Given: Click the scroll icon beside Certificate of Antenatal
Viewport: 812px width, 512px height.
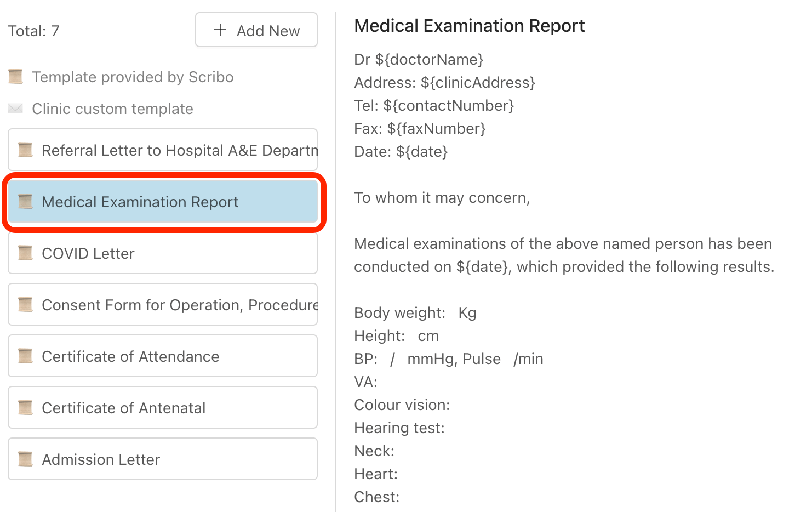Looking at the screenshot, I should (25, 407).
